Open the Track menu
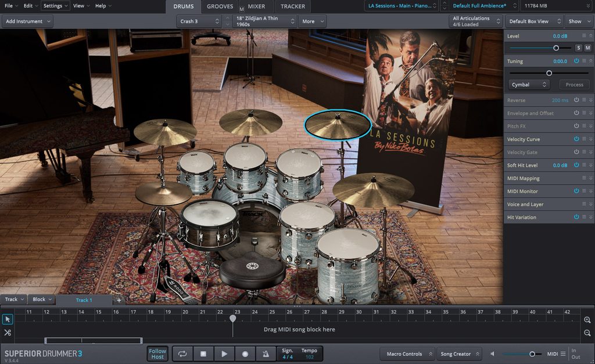 (14, 299)
